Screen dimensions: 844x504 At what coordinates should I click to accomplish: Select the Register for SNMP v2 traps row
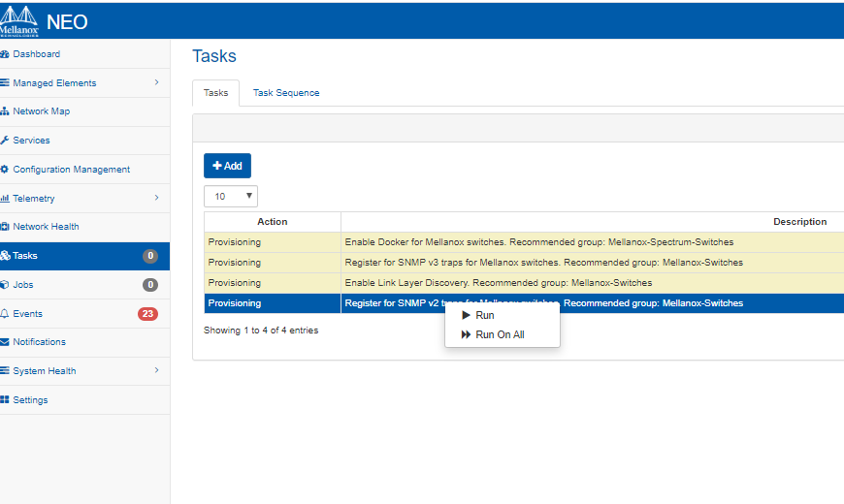point(524,303)
